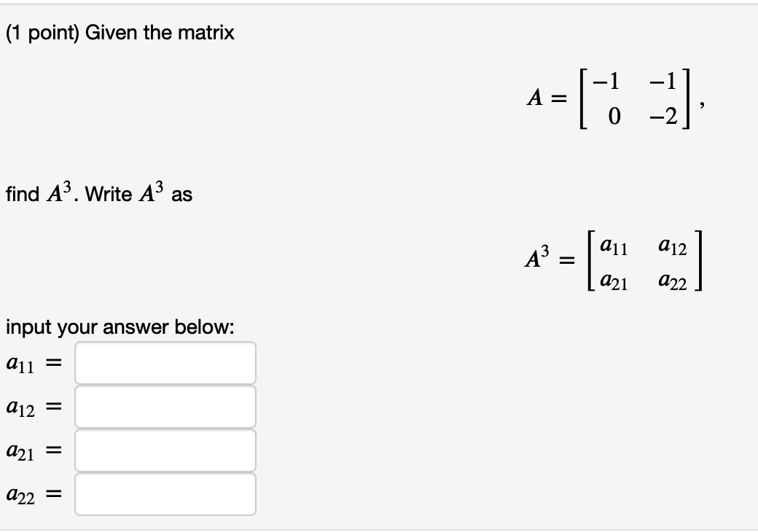Click the −2 entry in matrix A
Screen dimensions: 758x532
pos(663,117)
